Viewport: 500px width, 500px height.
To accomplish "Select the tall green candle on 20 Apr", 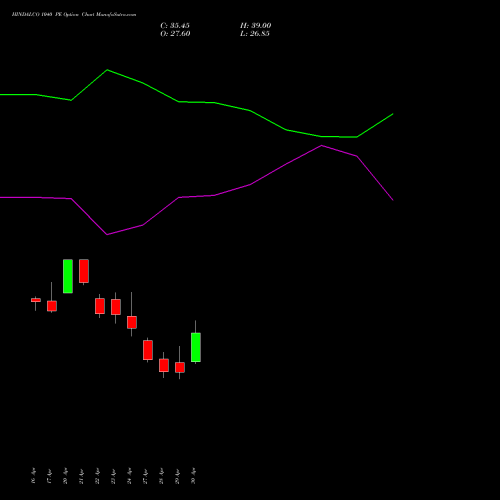I will (68, 276).
